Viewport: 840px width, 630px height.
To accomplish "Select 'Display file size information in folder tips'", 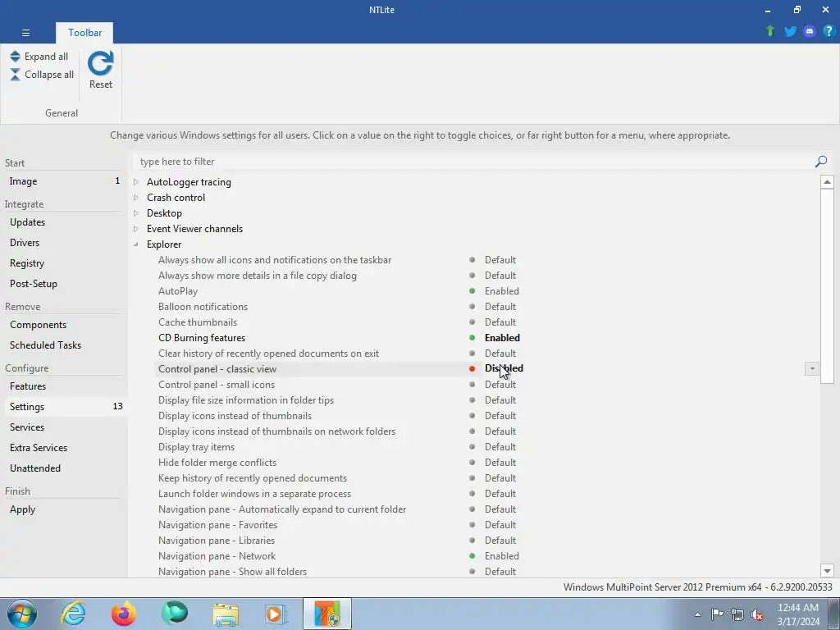I will pos(246,400).
